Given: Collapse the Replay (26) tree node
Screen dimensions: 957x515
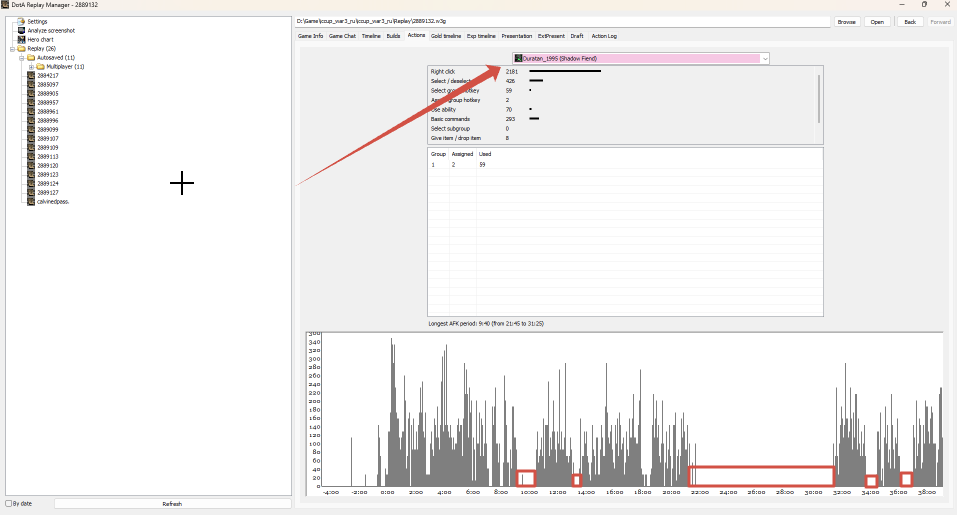Looking at the screenshot, I should [x=12, y=49].
